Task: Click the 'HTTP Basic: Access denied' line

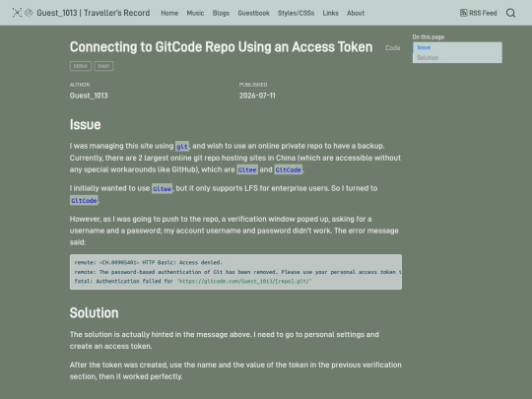Action: point(148,263)
